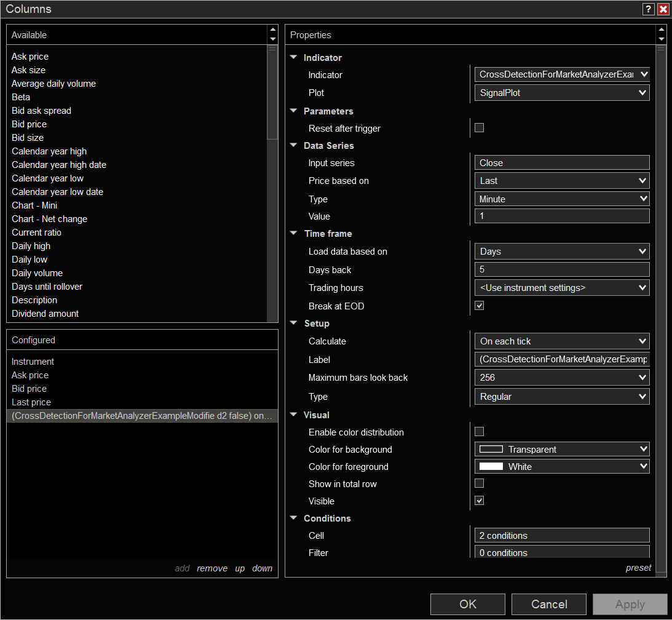Viewport: 672px width, 620px height.
Task: Toggle Reset after trigger checkbox
Action: [x=479, y=128]
